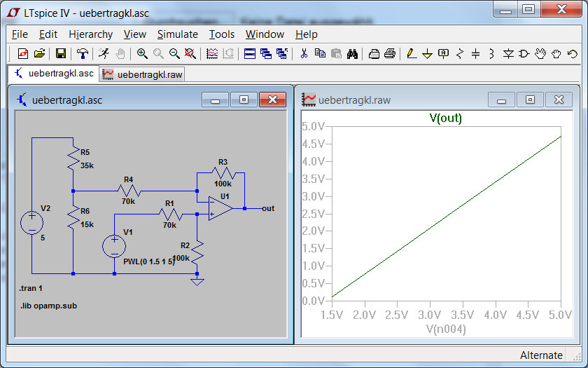Viewport: 588px width, 368px height.
Task: Select resistor R1 in the schematic
Action: tap(170, 214)
